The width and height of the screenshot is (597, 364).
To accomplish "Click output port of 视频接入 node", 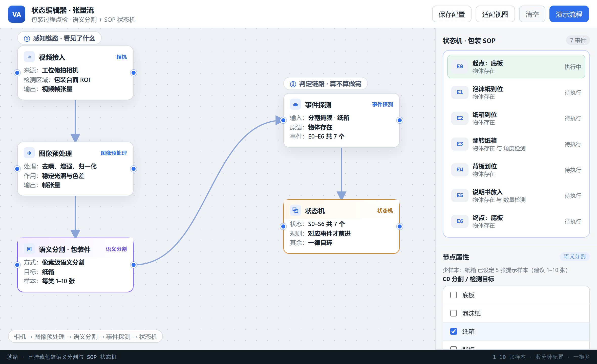I will 134,73.
